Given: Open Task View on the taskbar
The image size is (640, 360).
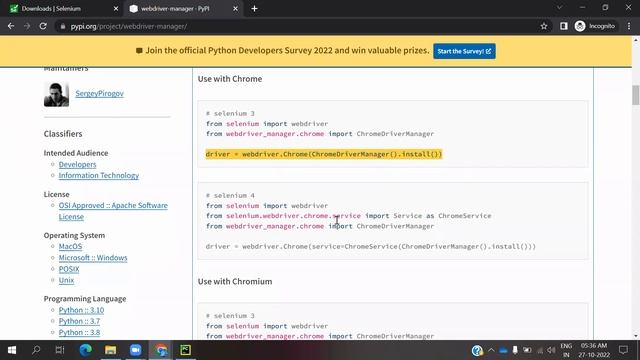Looking at the screenshot, I should click(x=60, y=350).
